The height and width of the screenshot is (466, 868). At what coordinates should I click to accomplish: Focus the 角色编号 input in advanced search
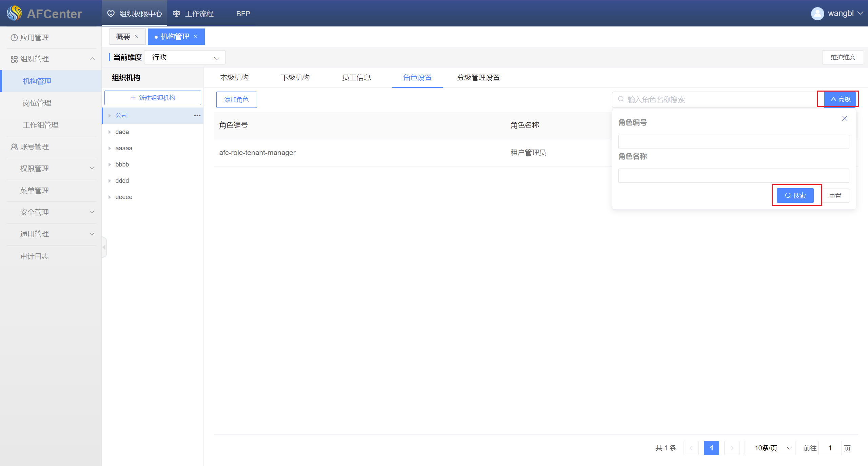point(734,141)
